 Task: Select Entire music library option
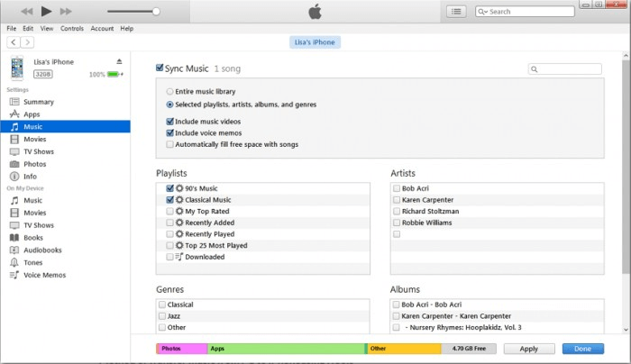169,92
